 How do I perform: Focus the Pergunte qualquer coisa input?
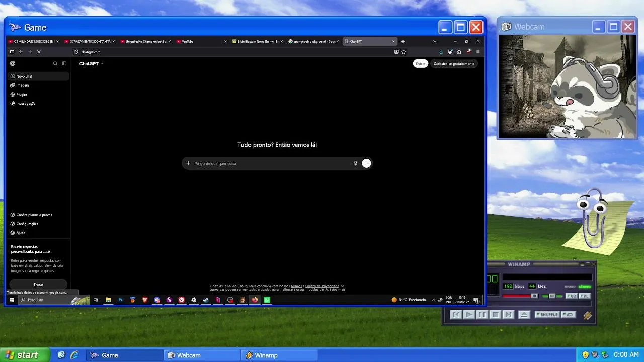point(272,163)
